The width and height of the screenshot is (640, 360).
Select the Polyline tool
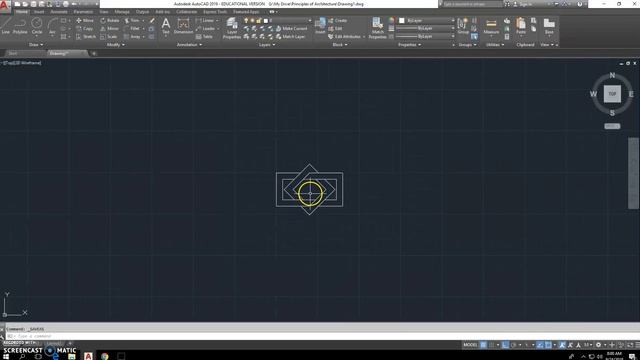pos(20,25)
